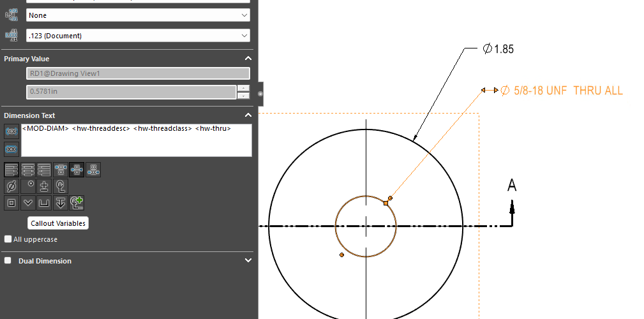Increment the 0.5781in value with up arrow
This screenshot has height=319, width=644.
pyautogui.click(x=243, y=89)
